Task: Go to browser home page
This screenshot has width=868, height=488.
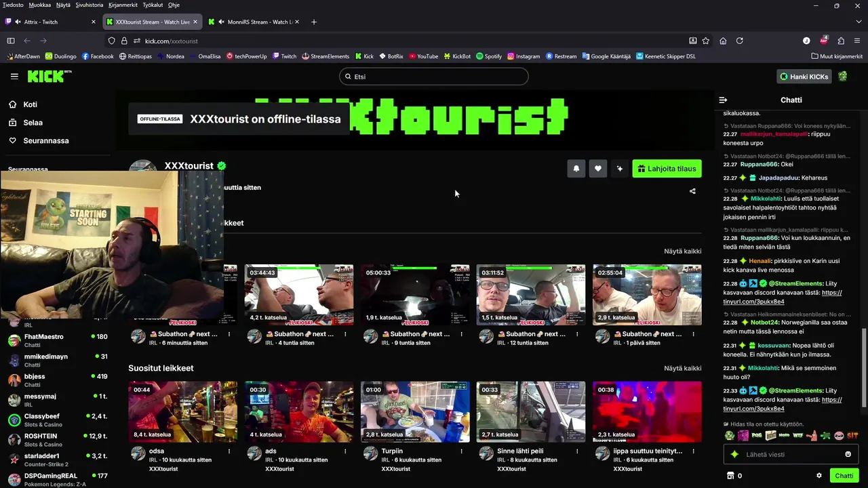Action: pyautogui.click(x=723, y=41)
